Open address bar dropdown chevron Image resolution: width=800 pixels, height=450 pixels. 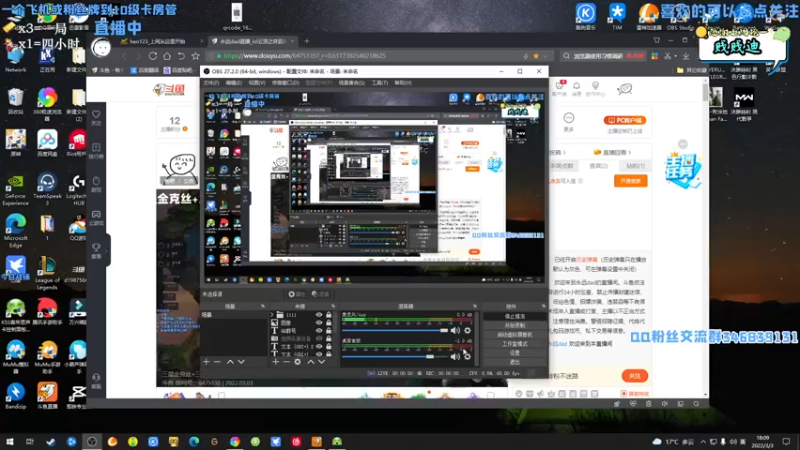(545, 56)
